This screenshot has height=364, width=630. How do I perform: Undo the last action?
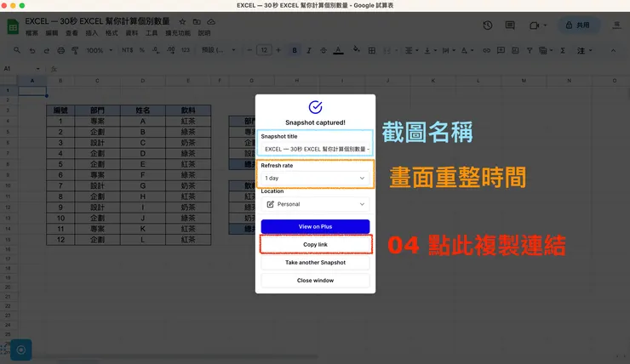(32, 50)
